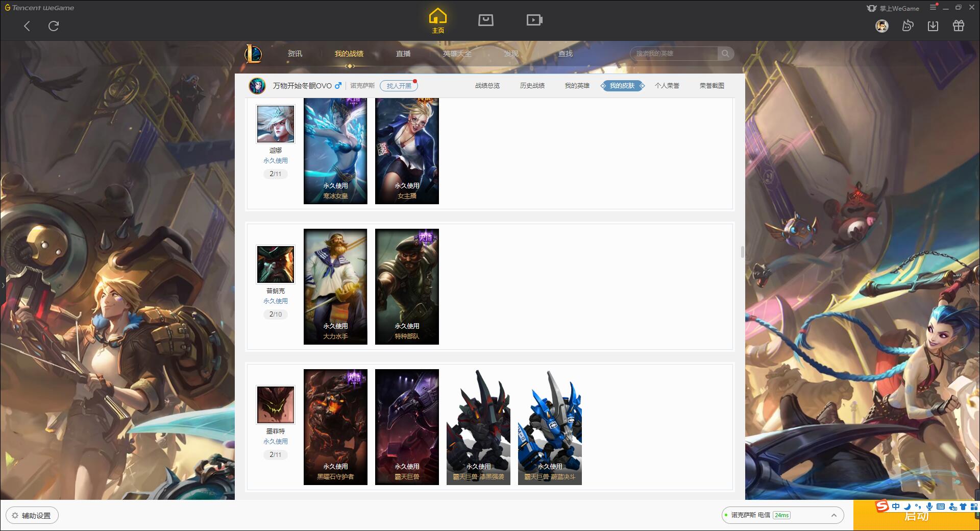980x531 pixels.
Task: Open the 我的英雄 section
Action: click(x=577, y=86)
